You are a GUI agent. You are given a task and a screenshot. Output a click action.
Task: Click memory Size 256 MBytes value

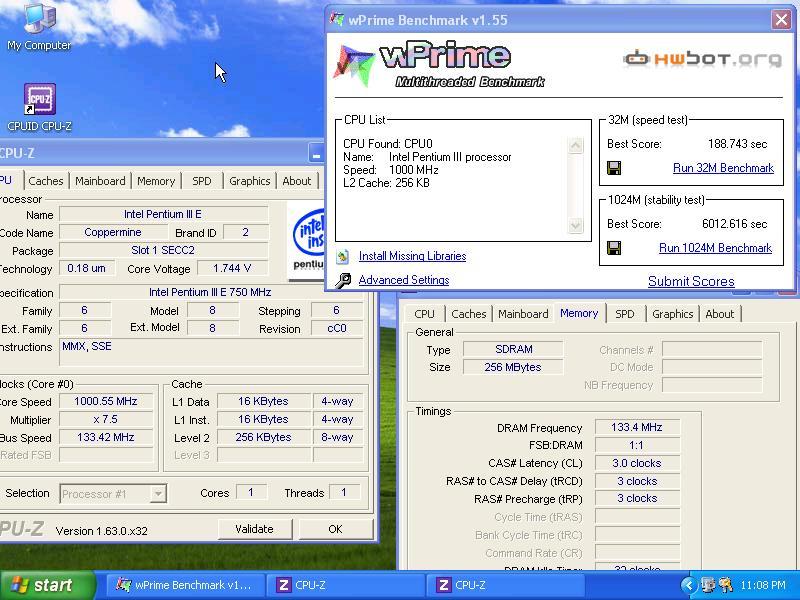click(x=513, y=367)
